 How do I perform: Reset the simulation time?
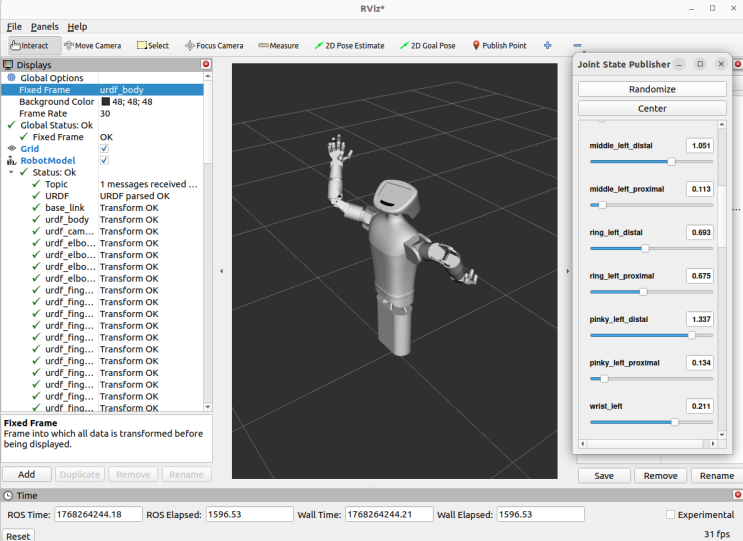18,536
